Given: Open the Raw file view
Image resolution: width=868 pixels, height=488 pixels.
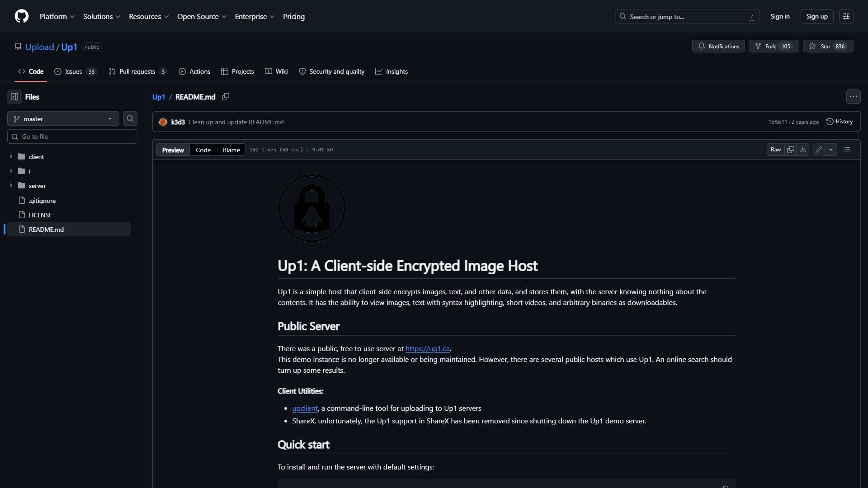Looking at the screenshot, I should point(776,150).
